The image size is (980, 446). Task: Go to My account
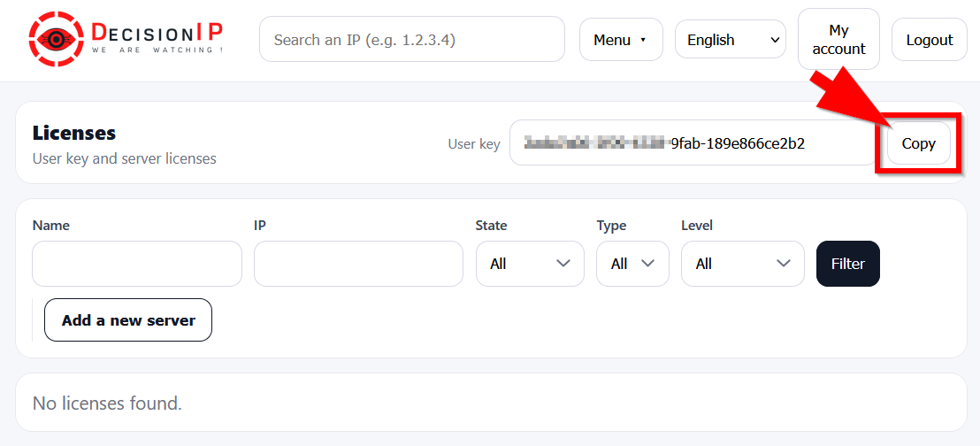(838, 40)
